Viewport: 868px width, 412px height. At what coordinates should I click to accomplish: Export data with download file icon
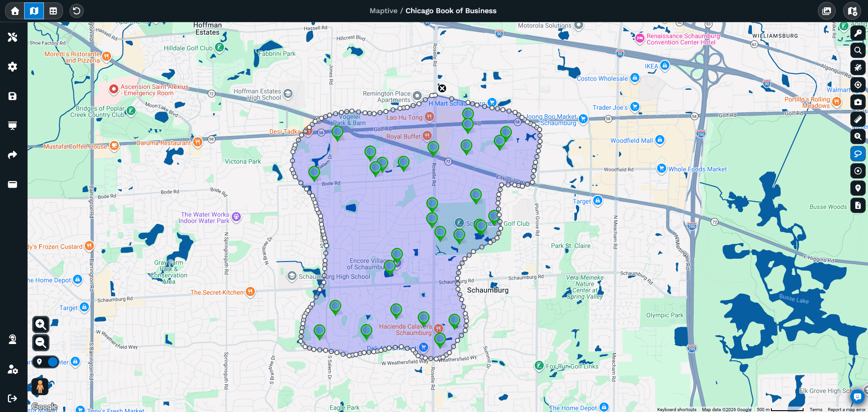point(858,205)
